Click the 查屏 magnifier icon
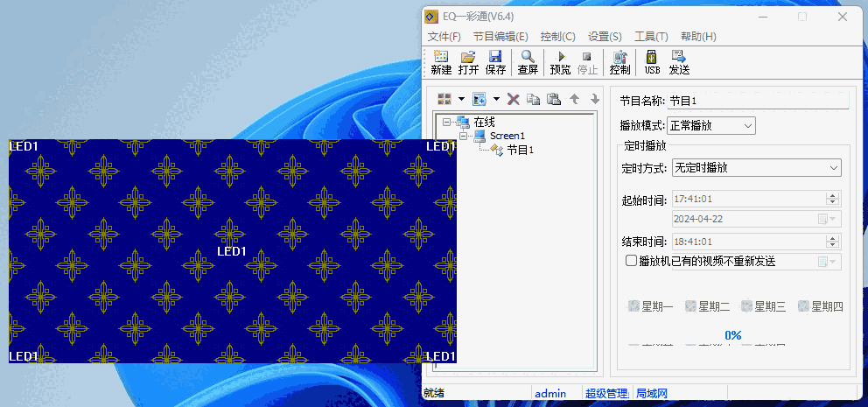This screenshot has height=407, width=868. click(x=528, y=57)
